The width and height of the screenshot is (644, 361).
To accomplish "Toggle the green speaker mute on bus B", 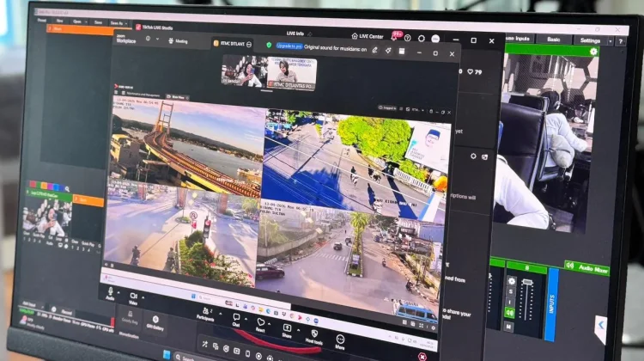I will coord(510,313).
